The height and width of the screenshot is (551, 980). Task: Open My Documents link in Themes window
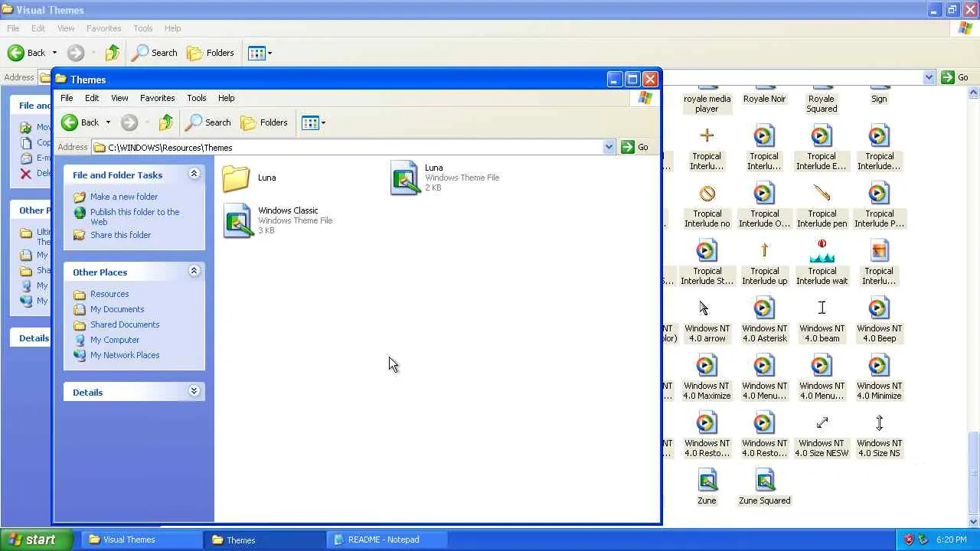117,309
